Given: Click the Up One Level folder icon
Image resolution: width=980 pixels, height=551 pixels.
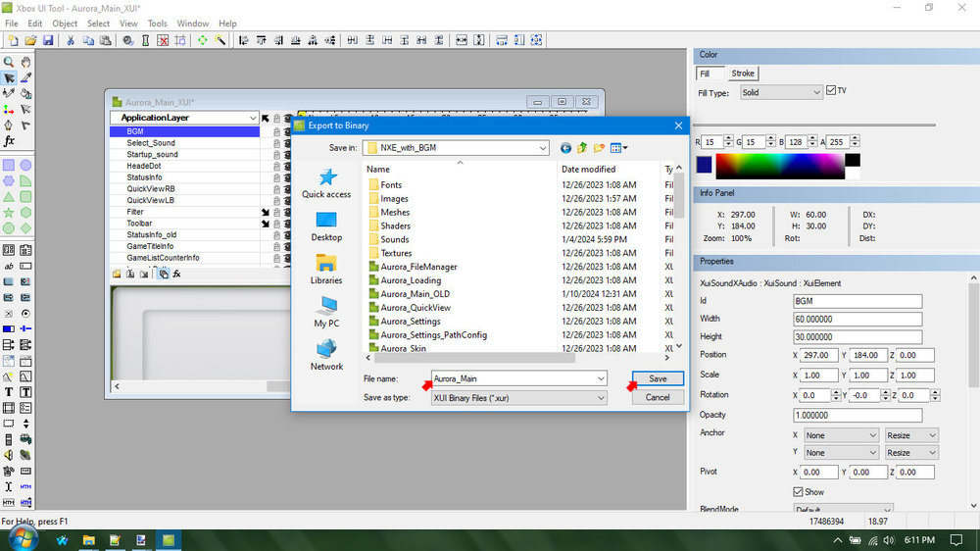Looking at the screenshot, I should 582,148.
